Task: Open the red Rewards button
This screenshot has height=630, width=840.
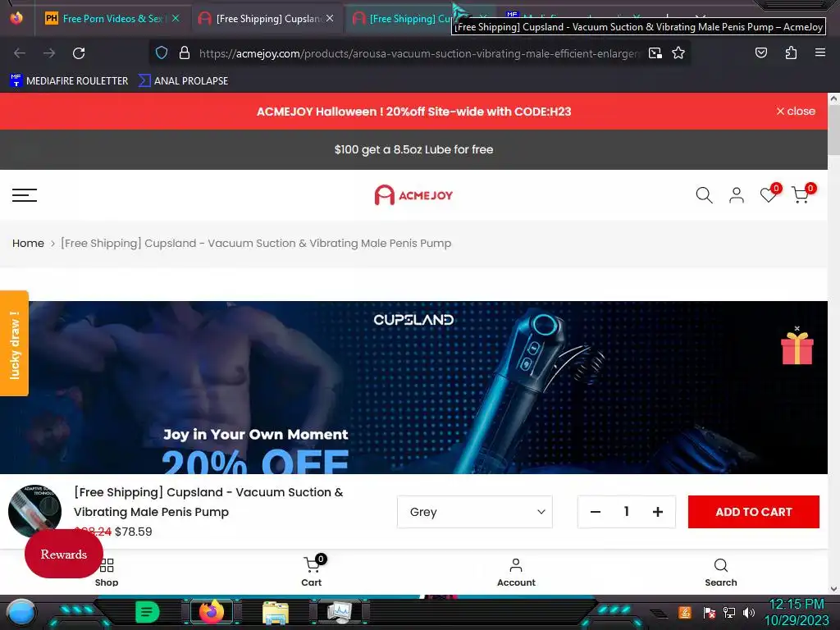Action: tap(64, 554)
